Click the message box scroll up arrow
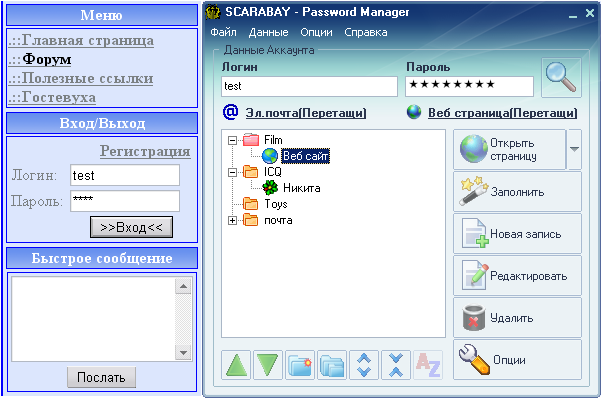 183,286
